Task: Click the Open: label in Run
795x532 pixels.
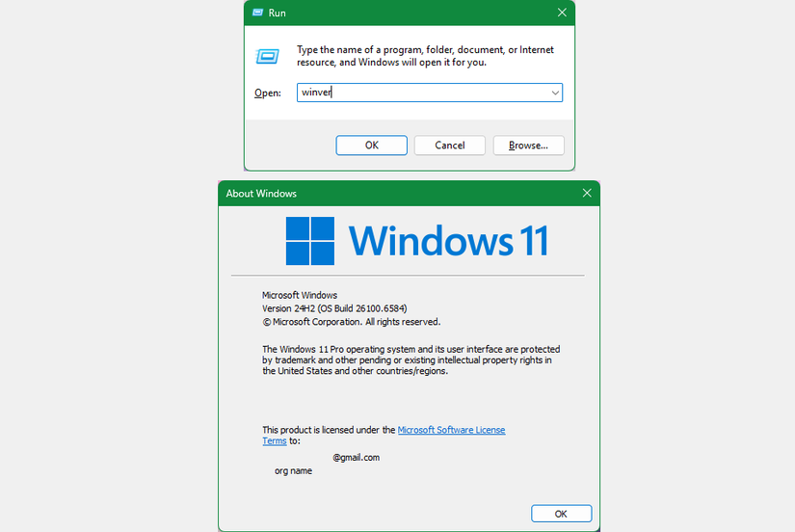Action: coord(268,93)
